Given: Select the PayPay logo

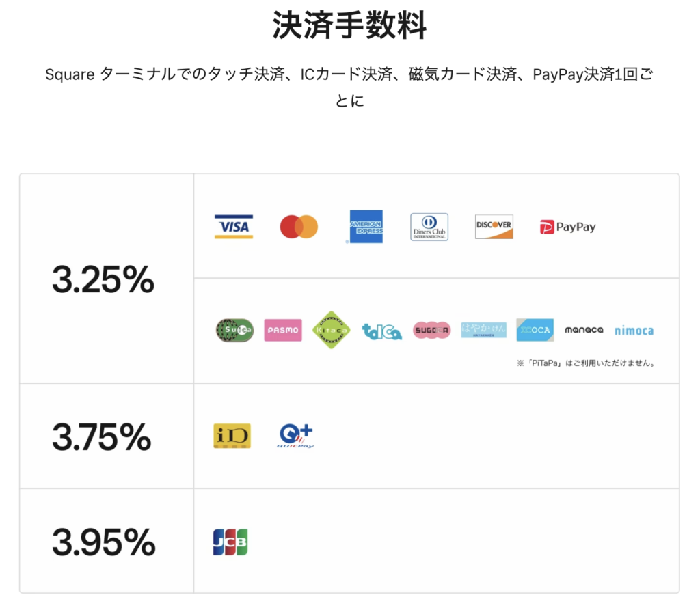Looking at the screenshot, I should point(568,227).
